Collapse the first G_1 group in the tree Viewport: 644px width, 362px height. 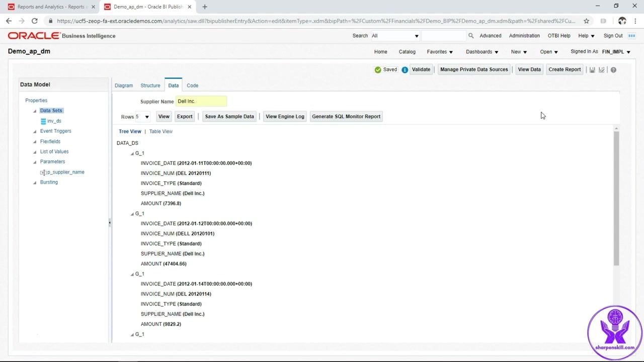click(x=132, y=153)
